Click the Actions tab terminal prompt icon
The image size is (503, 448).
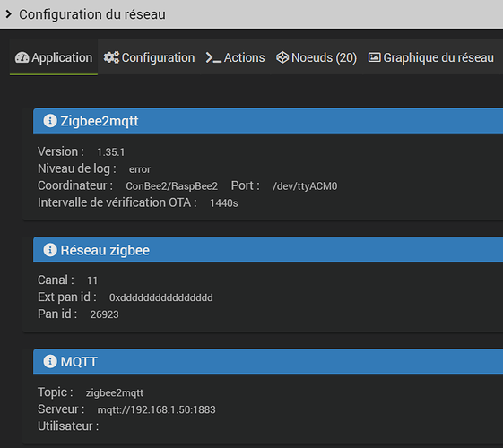[213, 57]
